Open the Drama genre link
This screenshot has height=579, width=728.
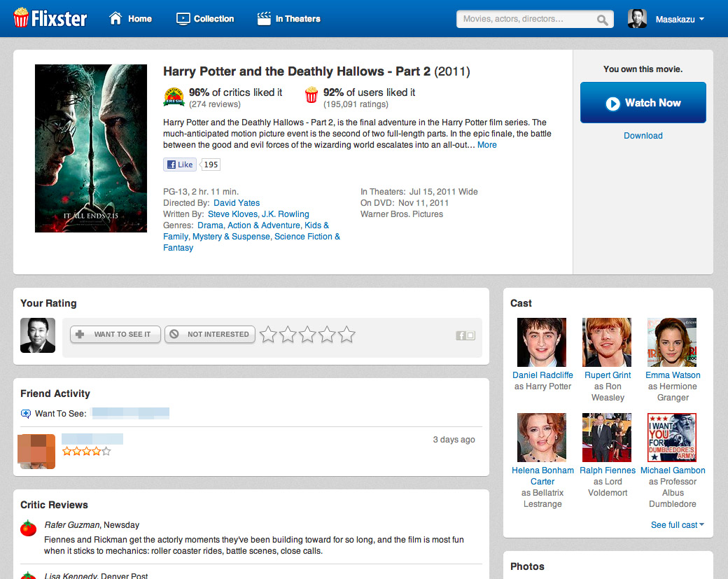coord(210,225)
